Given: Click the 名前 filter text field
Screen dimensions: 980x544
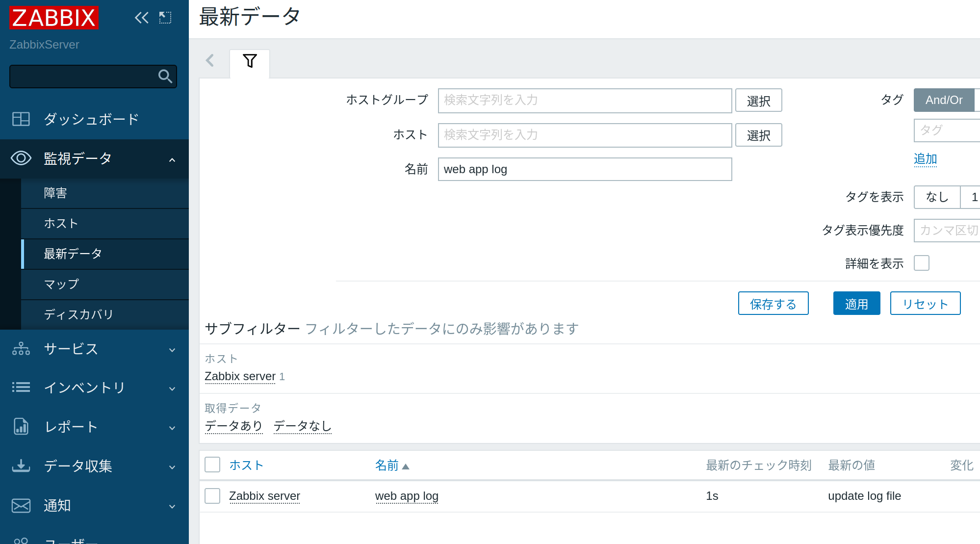Looking at the screenshot, I should pos(585,169).
